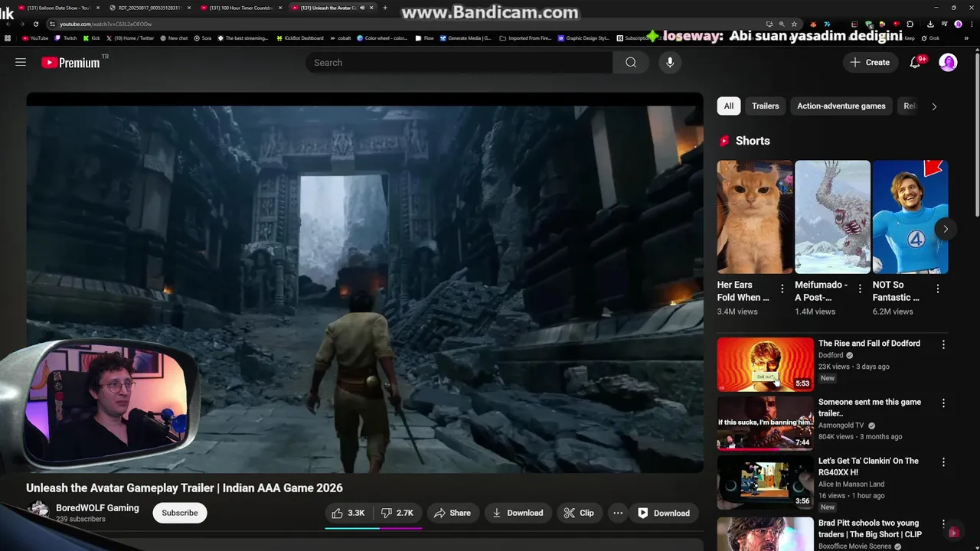The width and height of the screenshot is (980, 551).
Task: Select the Trailers filter chip
Action: pos(765,106)
